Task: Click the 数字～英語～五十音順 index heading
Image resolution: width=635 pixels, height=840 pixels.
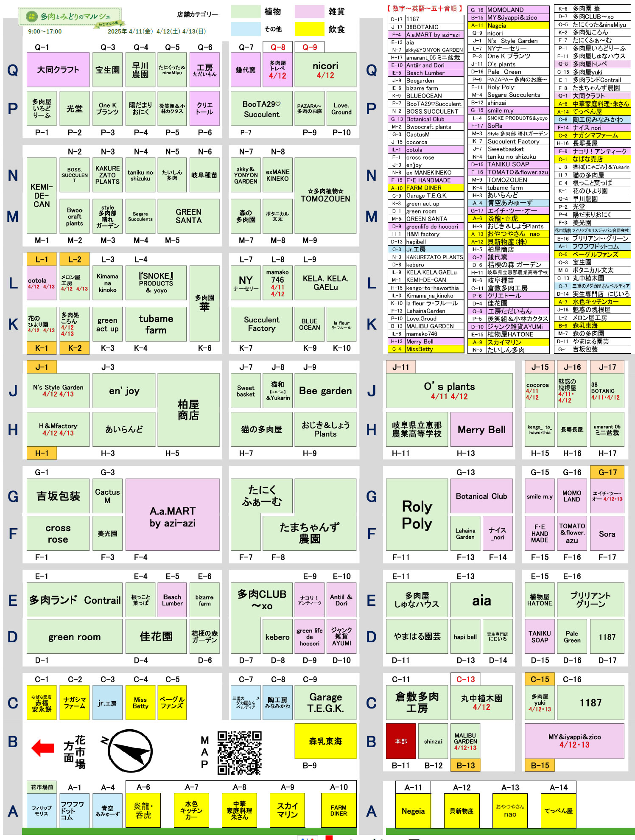Action: pos(424,8)
